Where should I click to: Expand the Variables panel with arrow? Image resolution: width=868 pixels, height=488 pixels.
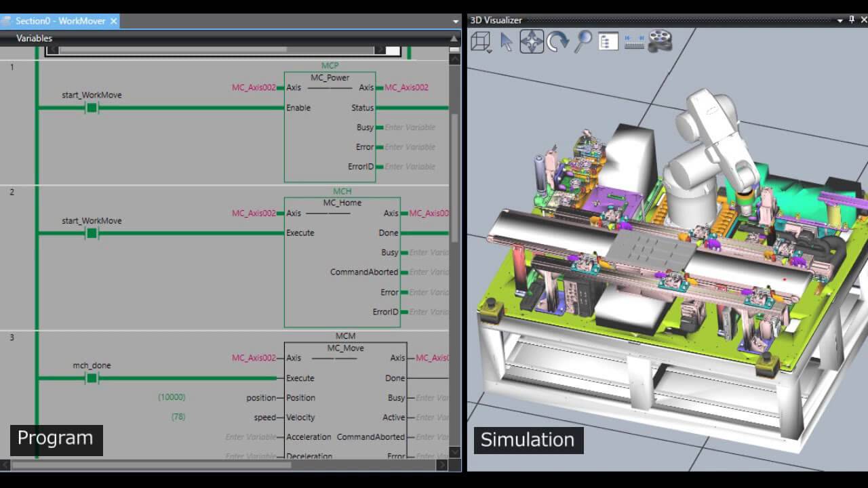point(454,39)
